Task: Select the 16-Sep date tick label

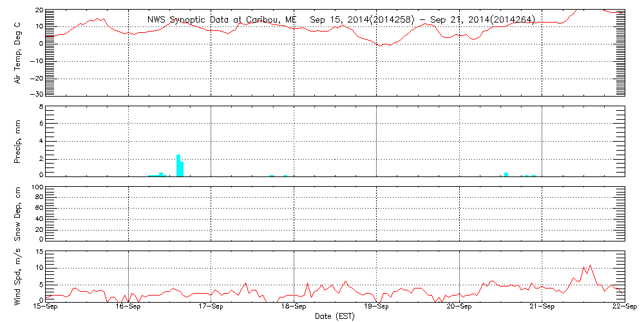Action: pos(128,307)
